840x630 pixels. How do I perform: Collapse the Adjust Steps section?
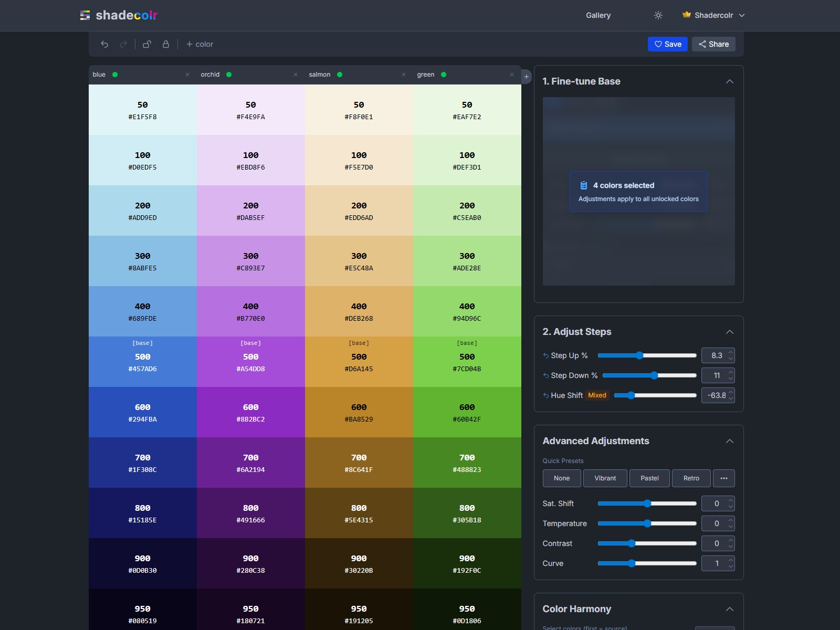[730, 332]
